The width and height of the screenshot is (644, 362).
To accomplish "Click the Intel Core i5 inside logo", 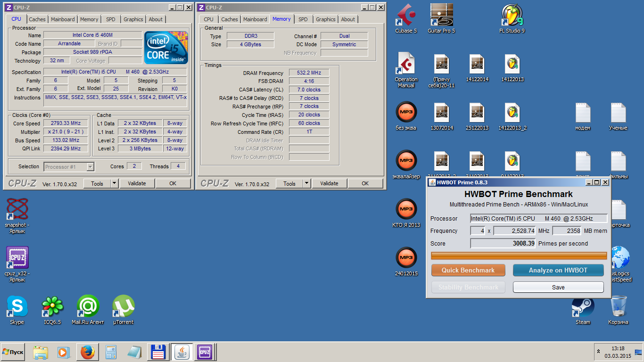I will [166, 48].
